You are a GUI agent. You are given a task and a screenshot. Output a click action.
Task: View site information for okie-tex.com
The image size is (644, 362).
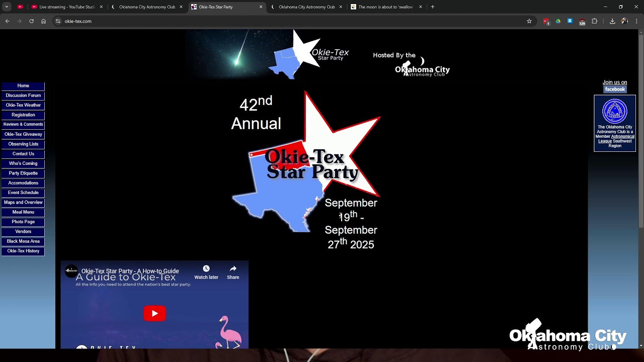58,21
